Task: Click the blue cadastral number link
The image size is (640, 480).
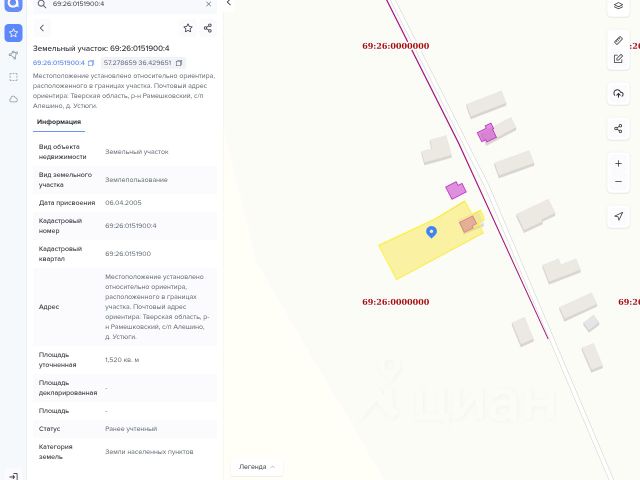Action: click(x=58, y=63)
